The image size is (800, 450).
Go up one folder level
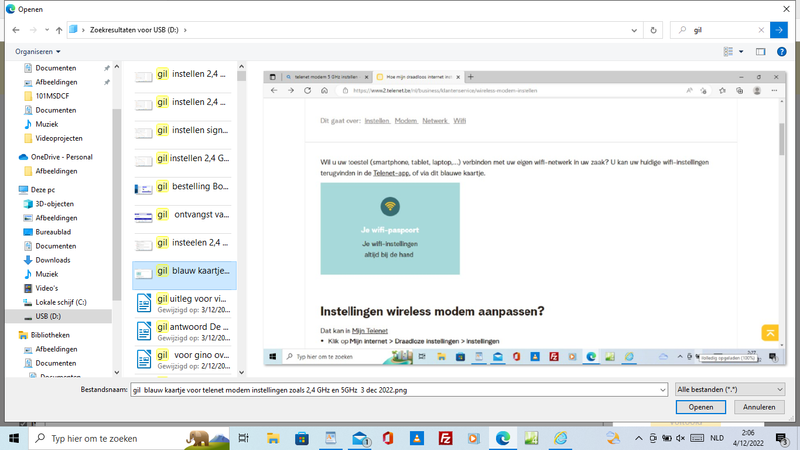tap(59, 30)
